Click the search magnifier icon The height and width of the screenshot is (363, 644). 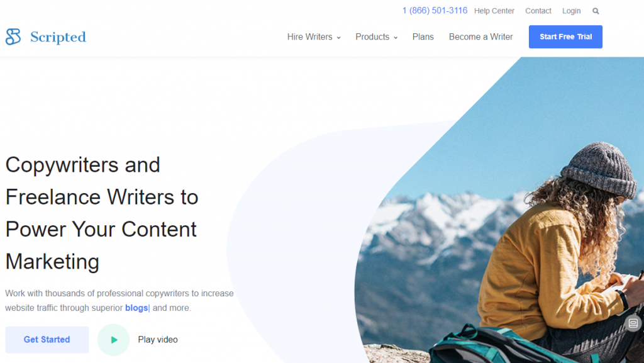tap(596, 11)
